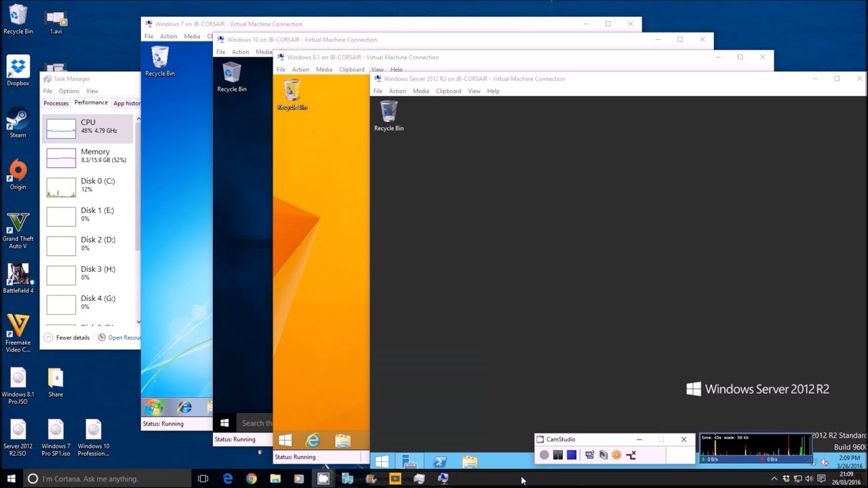Click scroll-up arrow in Task Manager sidebar
Viewport: 868px width, 488px height.
click(x=138, y=119)
